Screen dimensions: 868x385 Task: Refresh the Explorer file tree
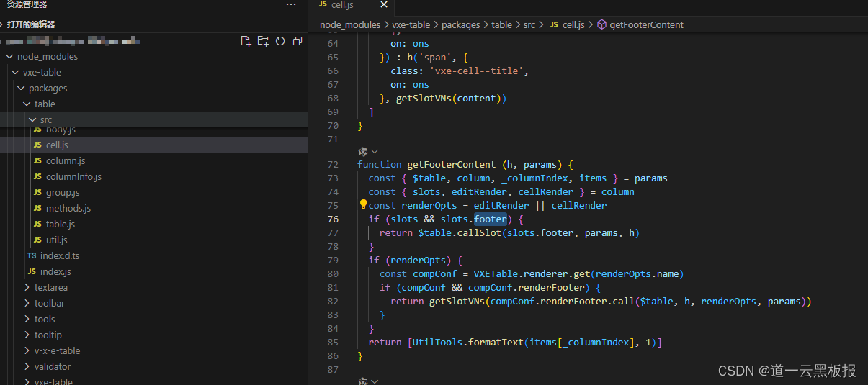click(280, 41)
